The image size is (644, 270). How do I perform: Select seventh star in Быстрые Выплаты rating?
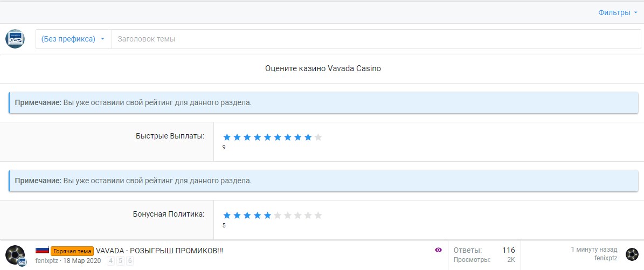click(x=288, y=137)
